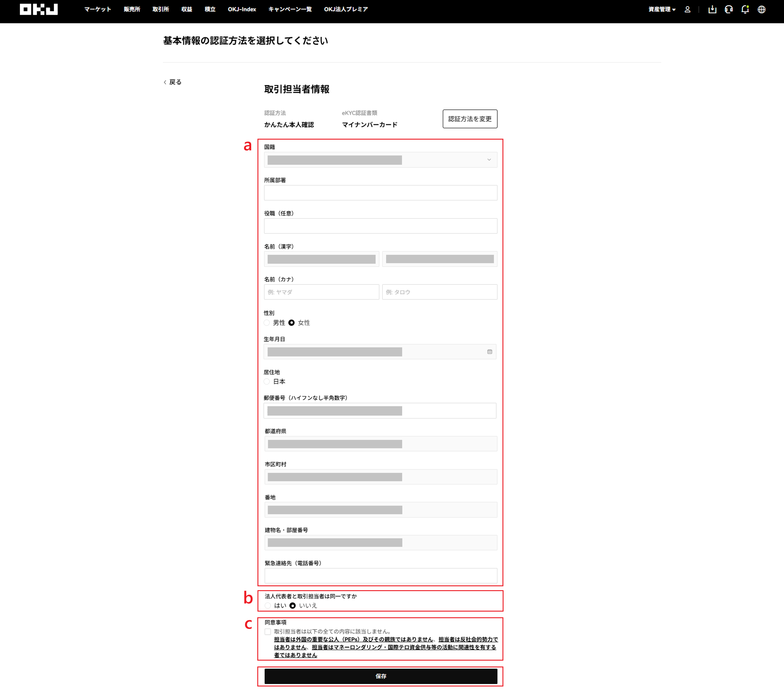The image size is (784, 692).
Task: Click the 認証方法を変更 button
Action: pyautogui.click(x=470, y=119)
